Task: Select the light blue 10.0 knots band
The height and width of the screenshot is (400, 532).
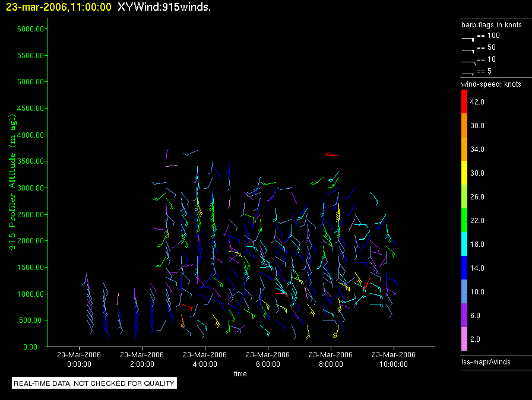Action: click(464, 291)
